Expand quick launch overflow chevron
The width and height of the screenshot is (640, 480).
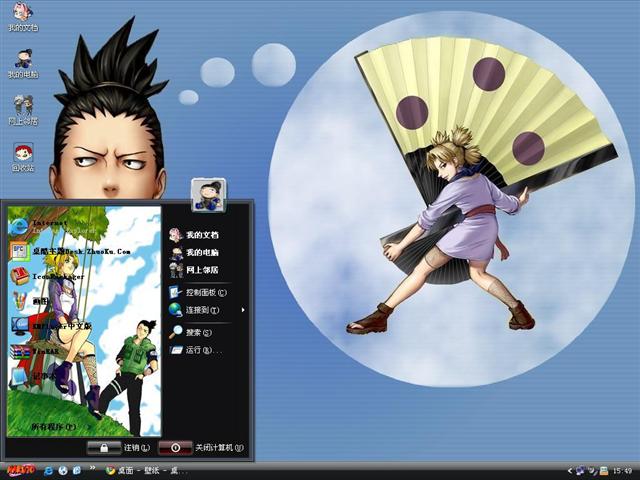click(x=92, y=468)
